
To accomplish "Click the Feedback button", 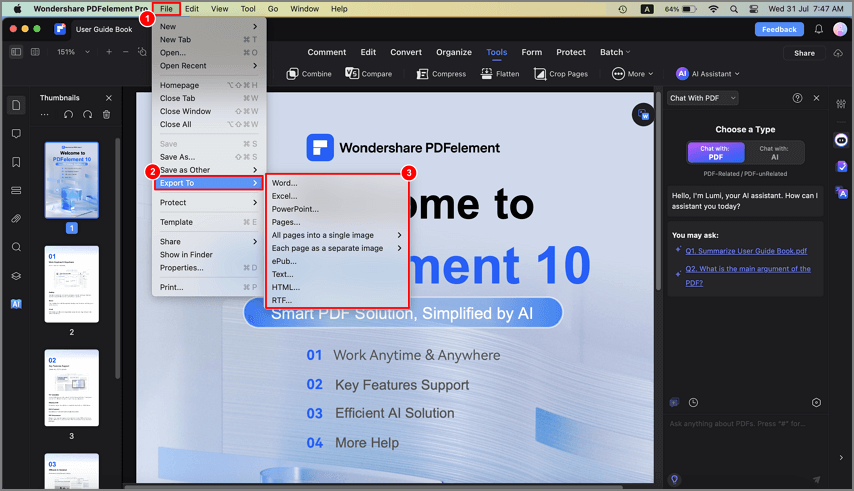I will tap(779, 29).
